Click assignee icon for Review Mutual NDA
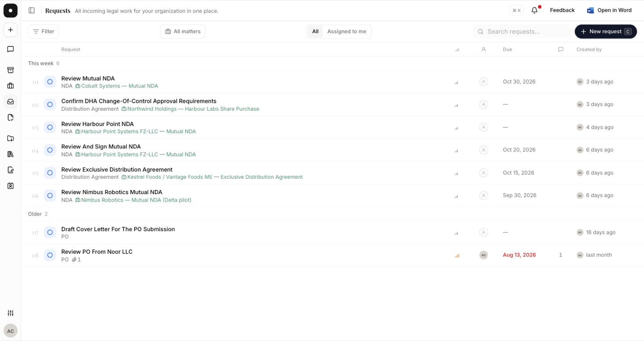The image size is (644, 341). (483, 82)
